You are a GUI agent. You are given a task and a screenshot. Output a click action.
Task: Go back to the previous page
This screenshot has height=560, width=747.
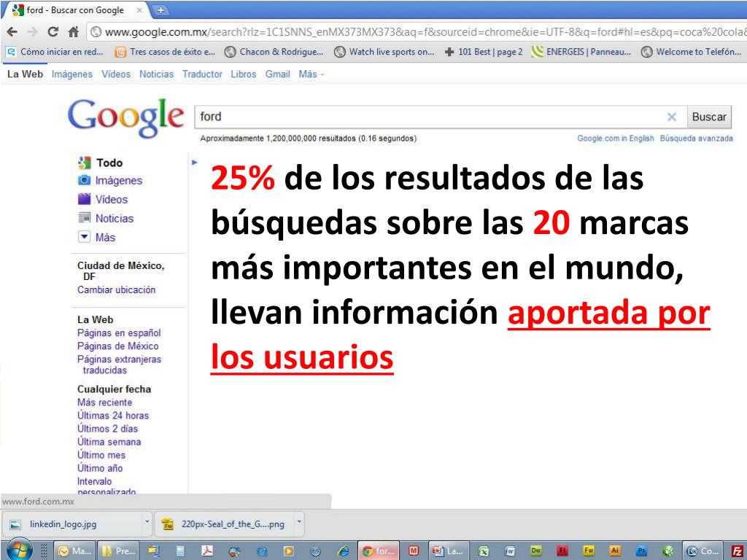12,32
